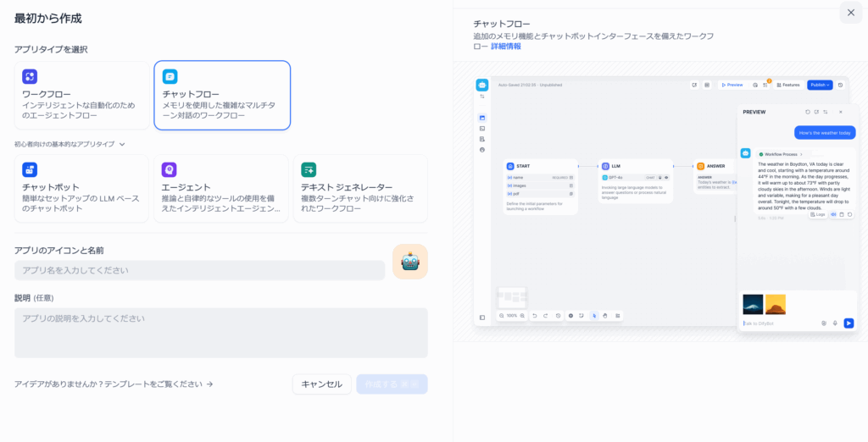Click the mountain image thumbnail in chat
This screenshot has width=868, height=442.
click(x=753, y=304)
